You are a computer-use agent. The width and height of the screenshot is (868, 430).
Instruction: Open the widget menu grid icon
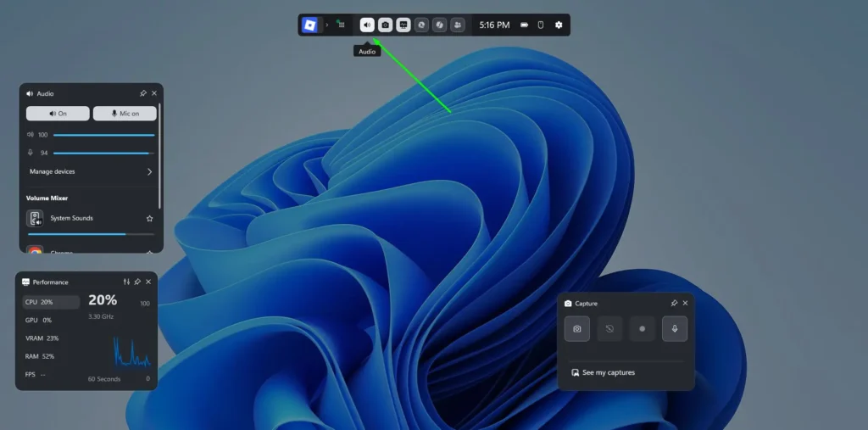(x=341, y=25)
